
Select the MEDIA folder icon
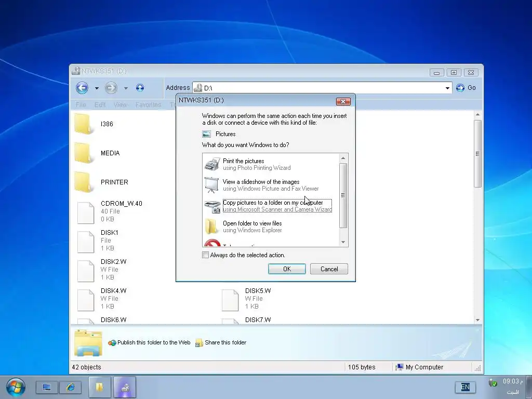coord(84,153)
